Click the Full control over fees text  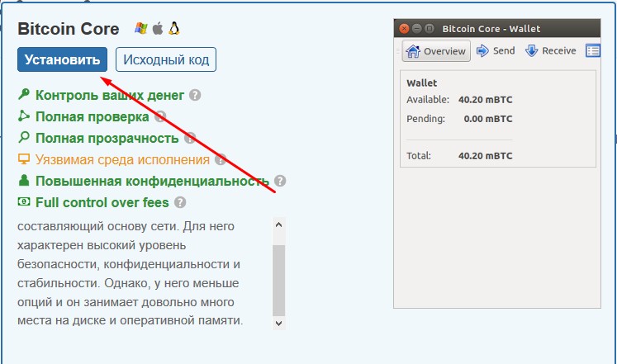[x=102, y=202]
